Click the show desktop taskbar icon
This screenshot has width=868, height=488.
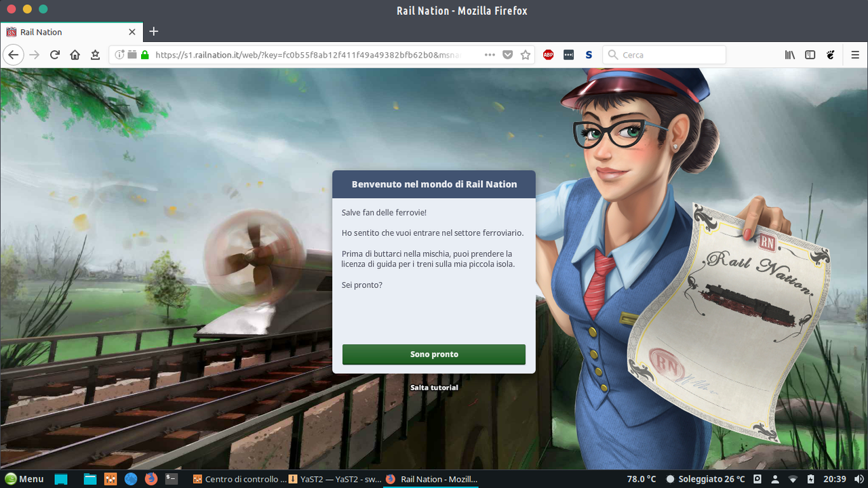[x=62, y=479]
